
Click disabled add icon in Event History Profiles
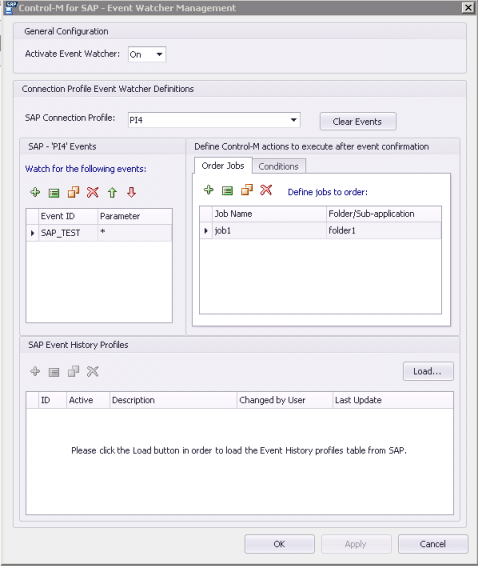click(35, 371)
